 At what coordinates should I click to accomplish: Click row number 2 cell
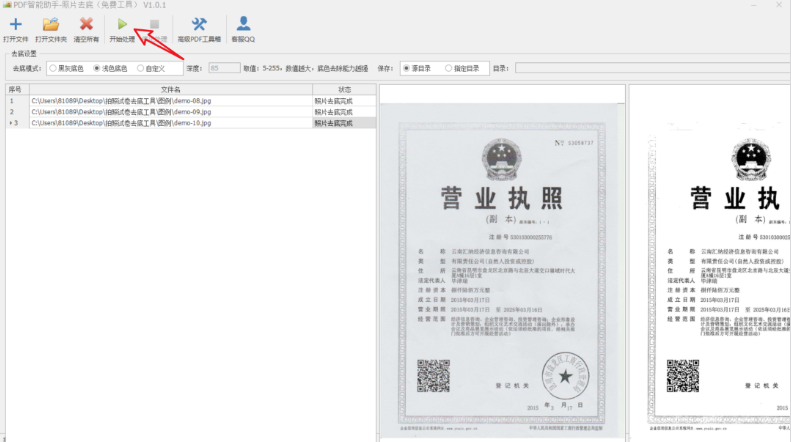click(x=17, y=112)
